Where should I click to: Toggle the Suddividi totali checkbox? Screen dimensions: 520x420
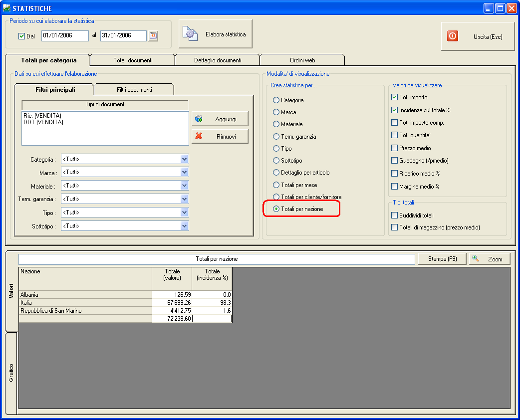pos(395,215)
